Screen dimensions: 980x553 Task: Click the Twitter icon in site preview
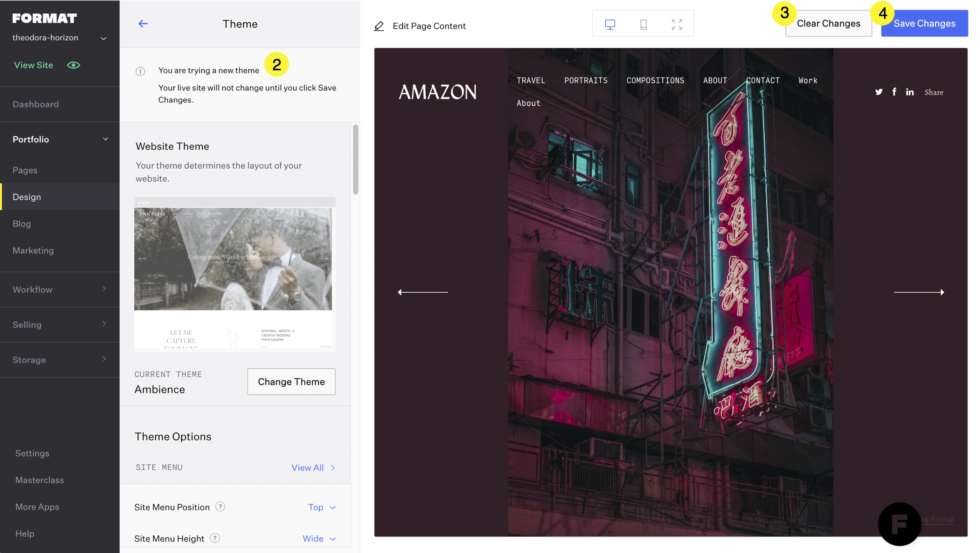click(x=879, y=92)
